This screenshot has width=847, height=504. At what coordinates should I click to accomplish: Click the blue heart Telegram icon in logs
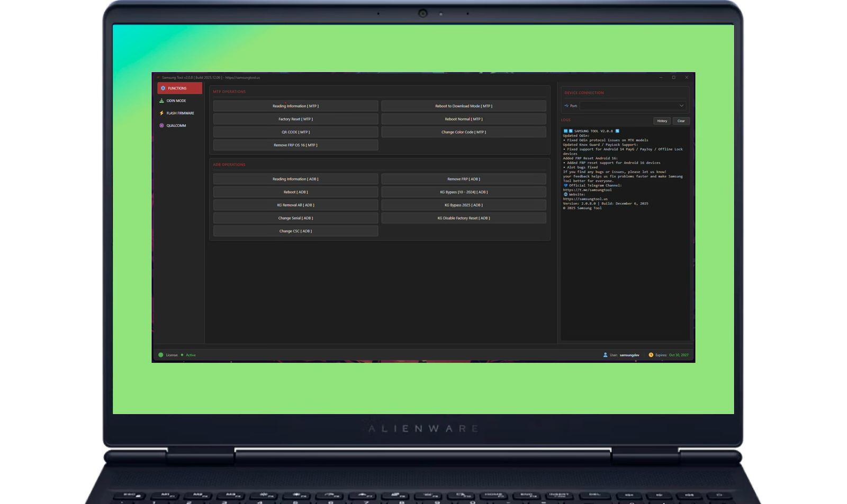(565, 185)
